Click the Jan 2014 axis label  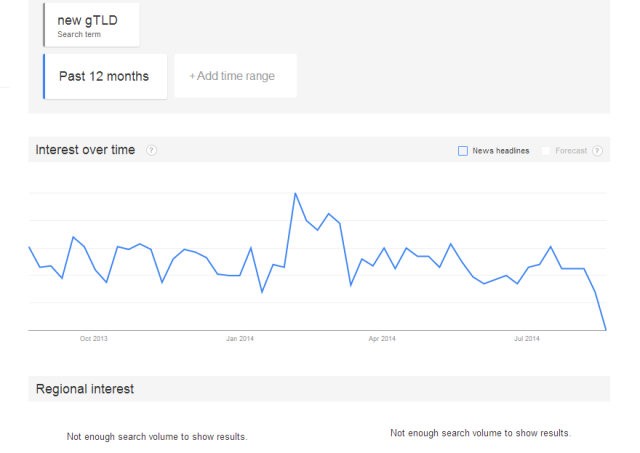[240, 339]
